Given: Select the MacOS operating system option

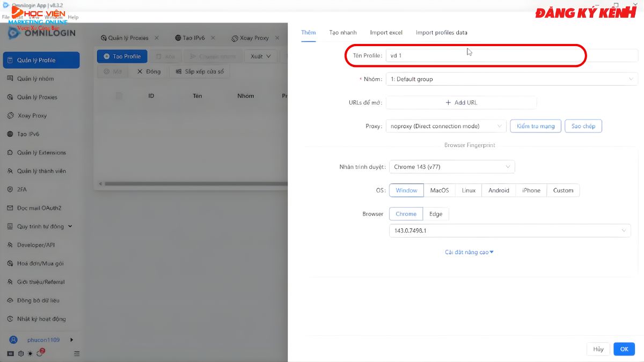Looking at the screenshot, I should click(x=439, y=190).
